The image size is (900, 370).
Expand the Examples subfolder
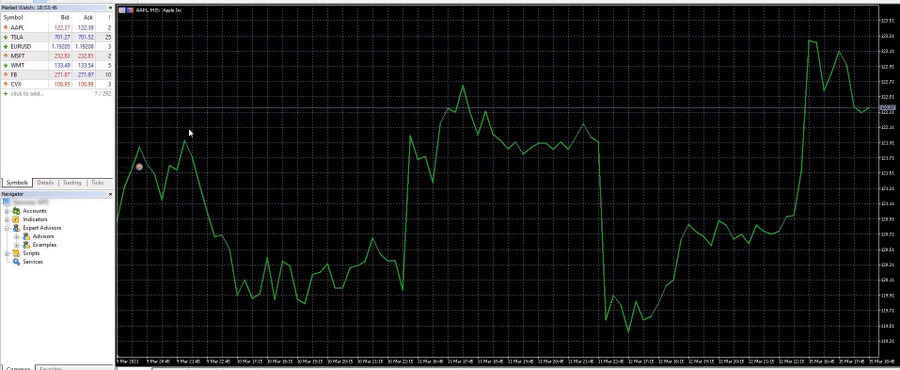pos(17,245)
